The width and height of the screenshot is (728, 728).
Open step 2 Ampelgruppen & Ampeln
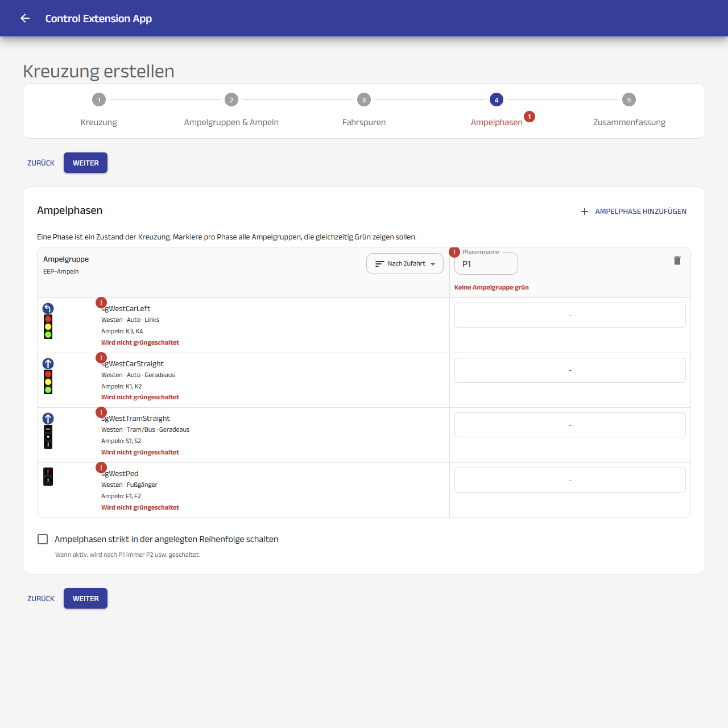(x=231, y=110)
